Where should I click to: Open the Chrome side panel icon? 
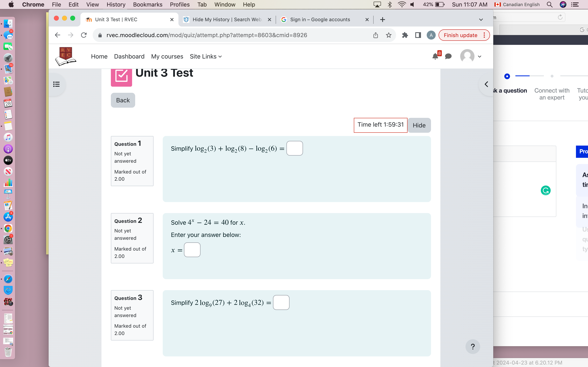[x=418, y=35]
